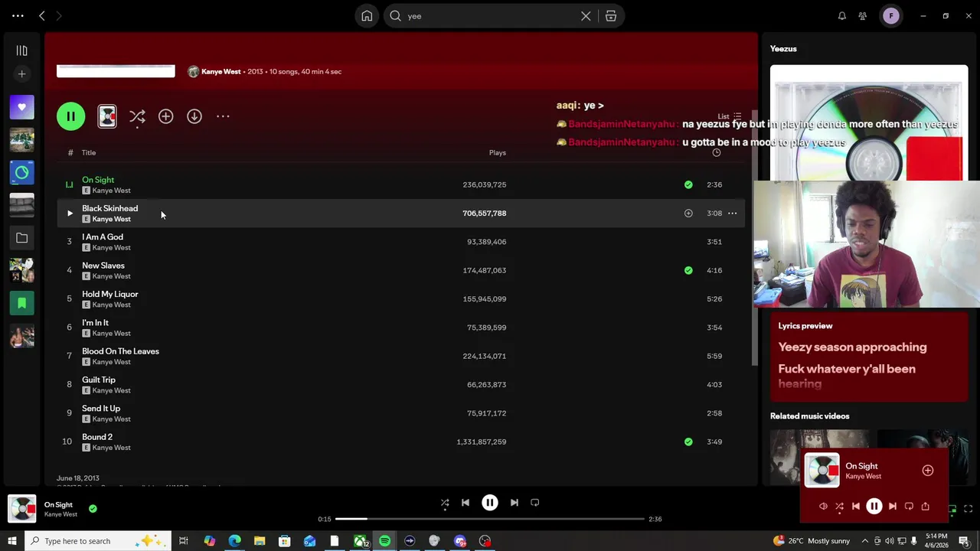Expand Your Library sidebar icon

click(21, 51)
